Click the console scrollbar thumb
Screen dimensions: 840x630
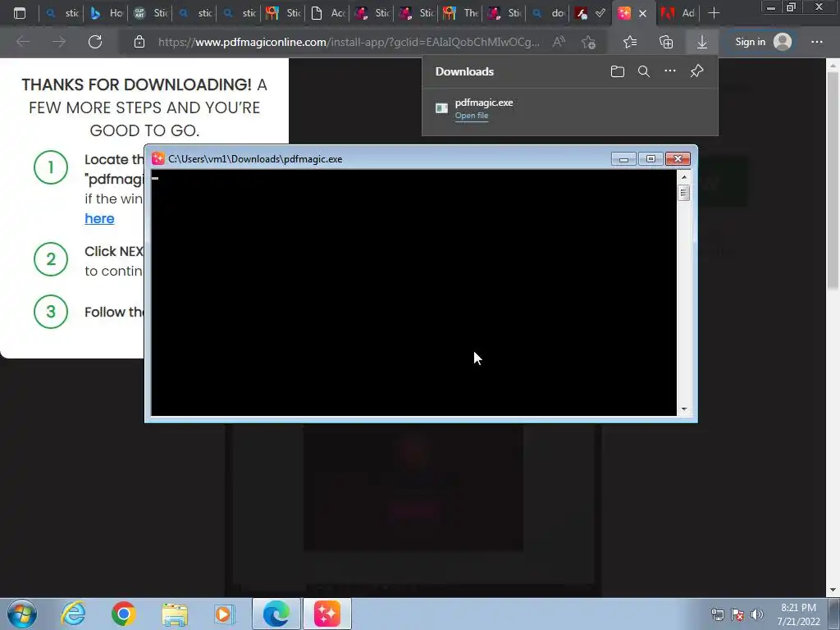click(x=683, y=192)
